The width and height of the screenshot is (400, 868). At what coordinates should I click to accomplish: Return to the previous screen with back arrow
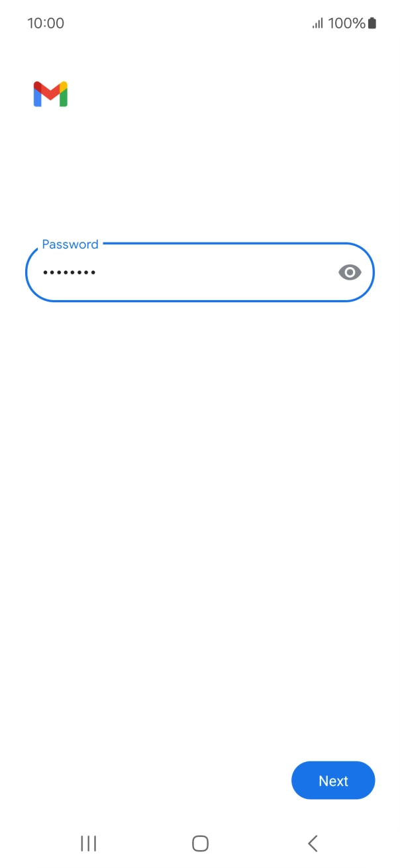click(313, 843)
